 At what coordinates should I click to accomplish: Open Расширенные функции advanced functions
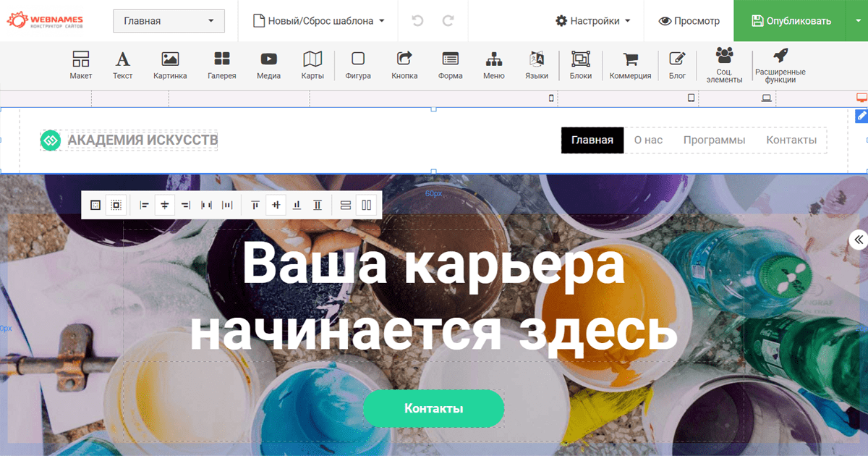[x=780, y=65]
